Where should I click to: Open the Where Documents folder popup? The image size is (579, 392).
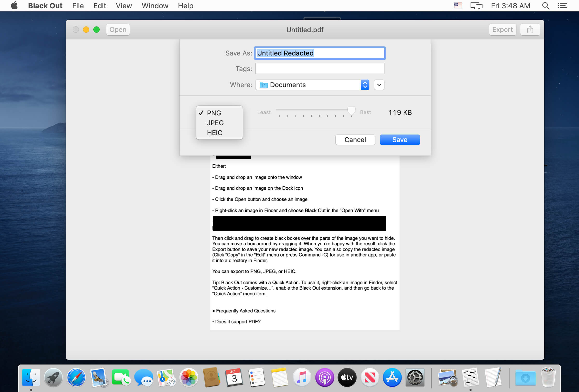point(312,85)
